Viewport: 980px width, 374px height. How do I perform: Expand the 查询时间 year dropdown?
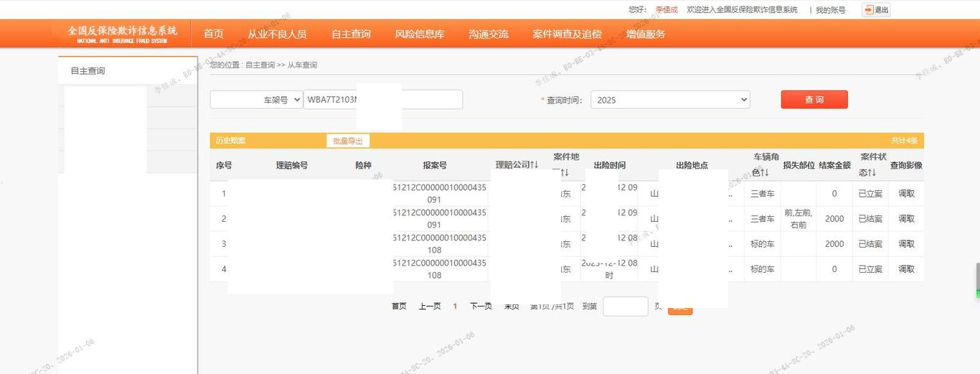670,100
